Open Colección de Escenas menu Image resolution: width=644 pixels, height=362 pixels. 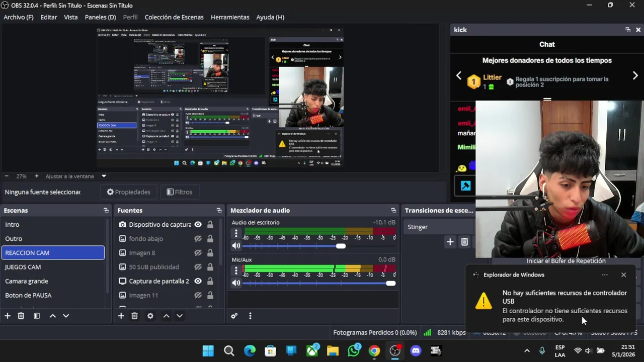pyautogui.click(x=174, y=17)
